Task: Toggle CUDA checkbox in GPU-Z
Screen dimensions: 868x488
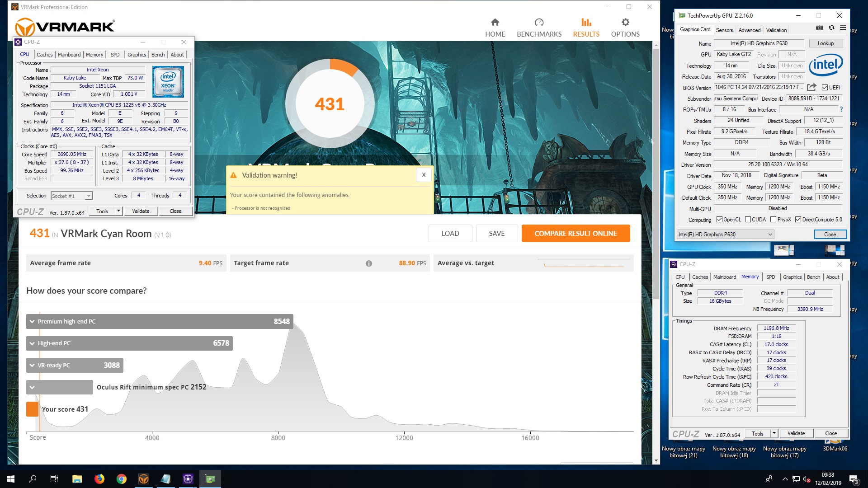Action: [x=748, y=220]
